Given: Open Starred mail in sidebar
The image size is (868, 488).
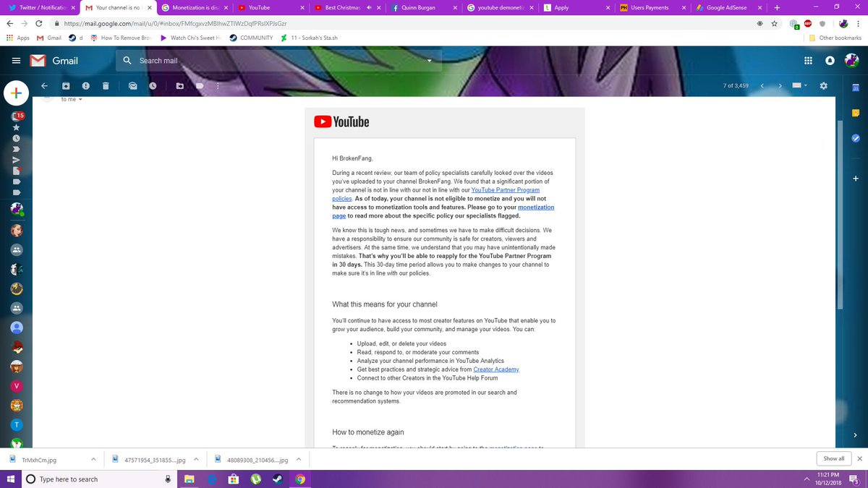Looking at the screenshot, I should click(x=16, y=127).
